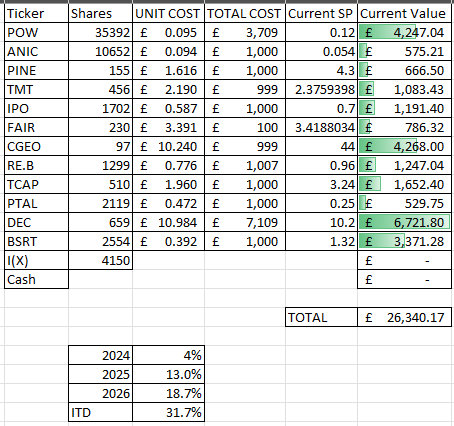Click the TOTAL value 26,340.17 cell
The height and width of the screenshot is (426, 454).
coord(404,317)
